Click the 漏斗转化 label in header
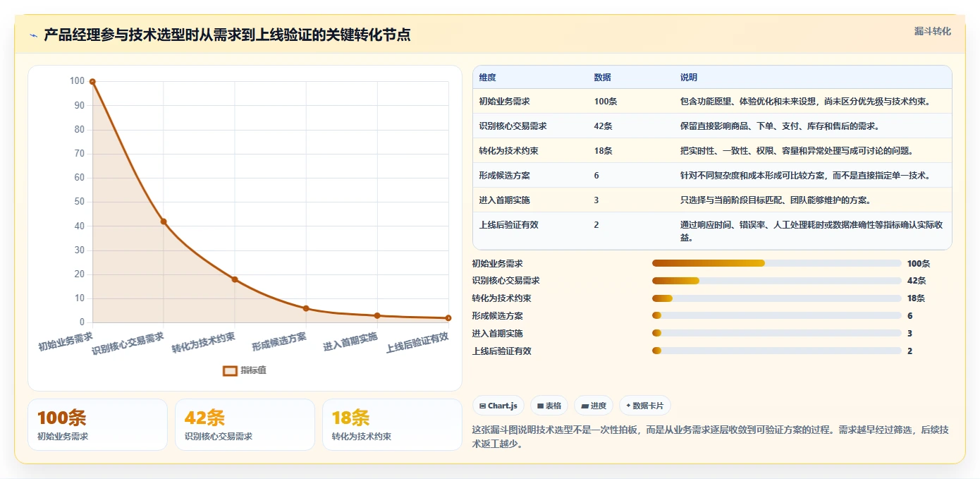The height and width of the screenshot is (479, 980). click(933, 32)
